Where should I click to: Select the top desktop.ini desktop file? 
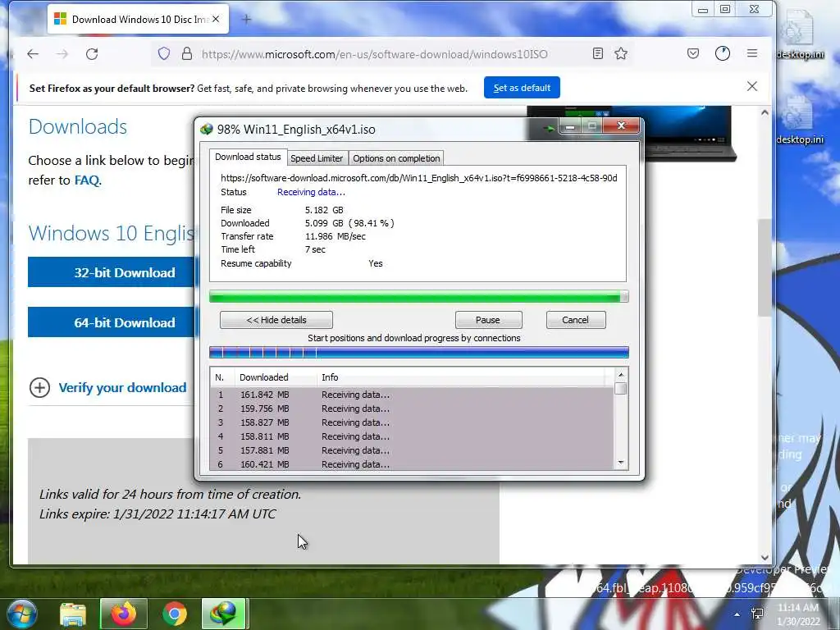(x=800, y=34)
